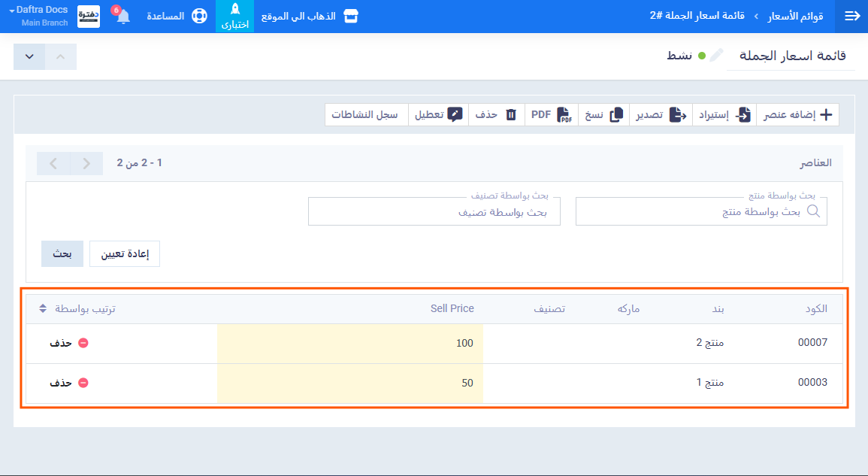Export the price list as PDF

pyautogui.click(x=552, y=115)
